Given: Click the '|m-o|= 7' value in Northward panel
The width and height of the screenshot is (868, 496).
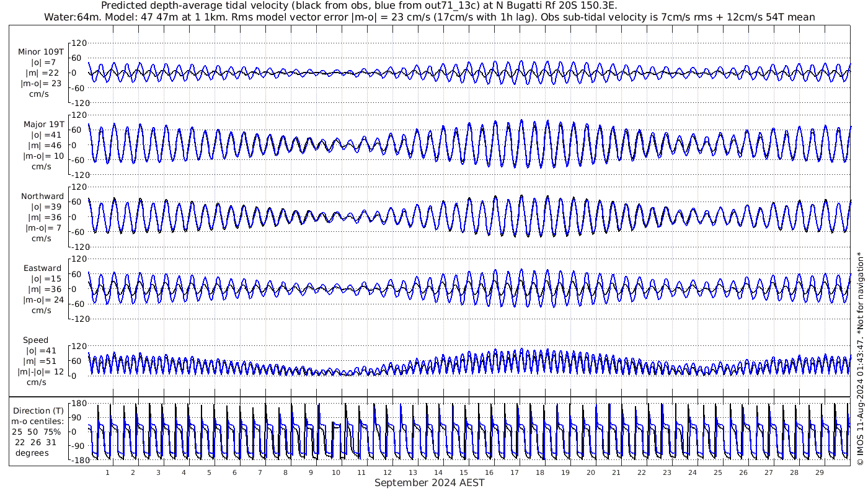Looking at the screenshot, I should 43,228.
